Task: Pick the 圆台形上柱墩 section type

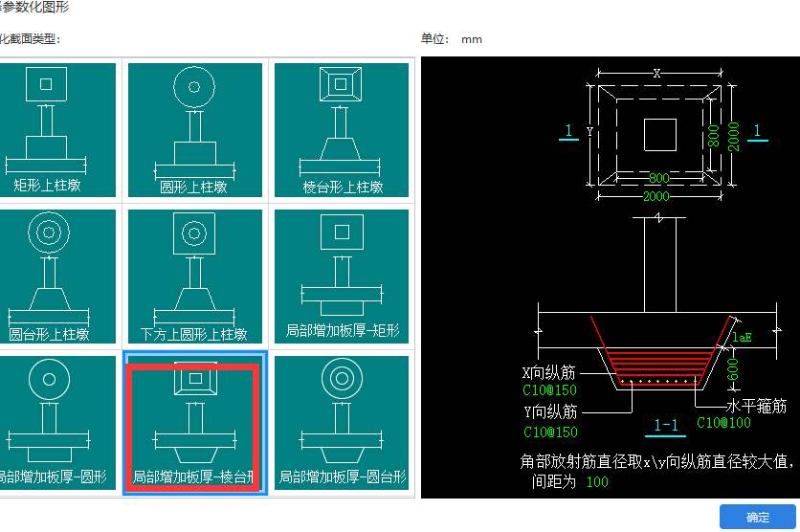Action: 56,277
